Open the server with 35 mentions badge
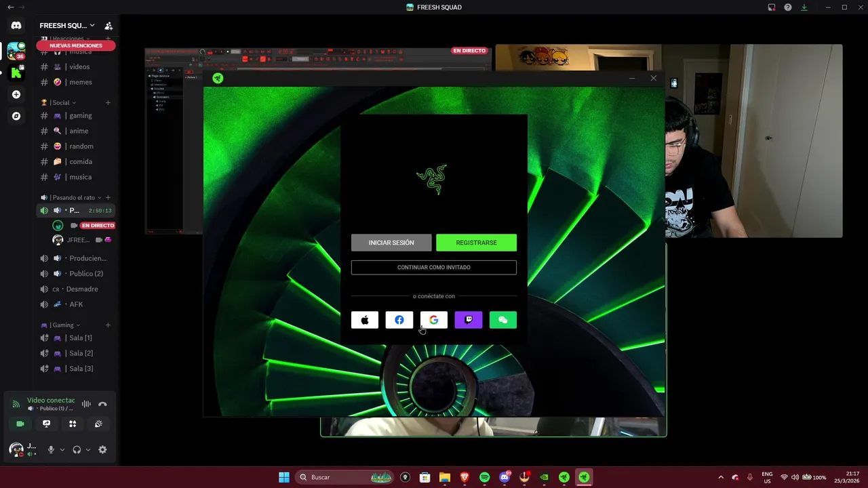Screen dimensions: 868x488 [x=16, y=51]
